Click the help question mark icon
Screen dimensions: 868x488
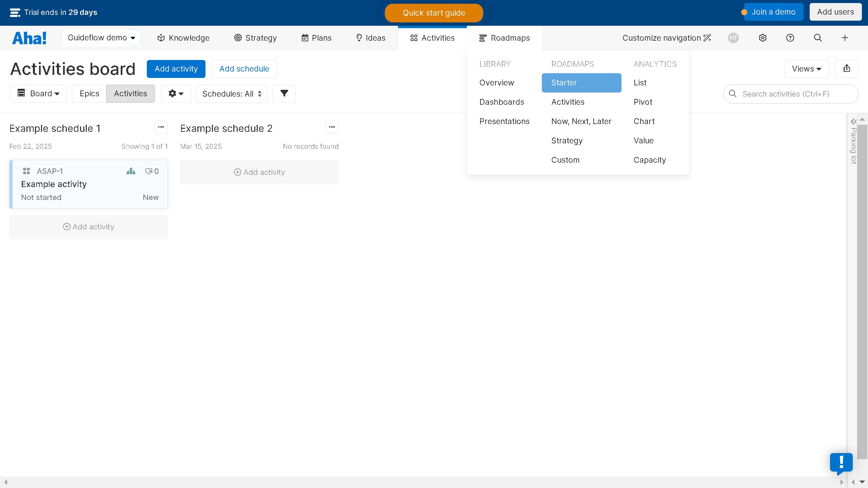coord(790,38)
